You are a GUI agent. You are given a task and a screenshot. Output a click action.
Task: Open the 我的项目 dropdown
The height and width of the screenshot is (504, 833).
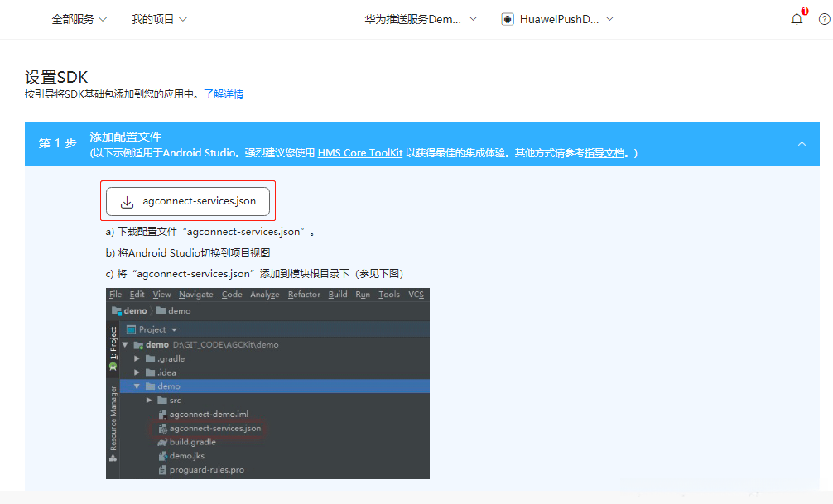click(x=159, y=19)
